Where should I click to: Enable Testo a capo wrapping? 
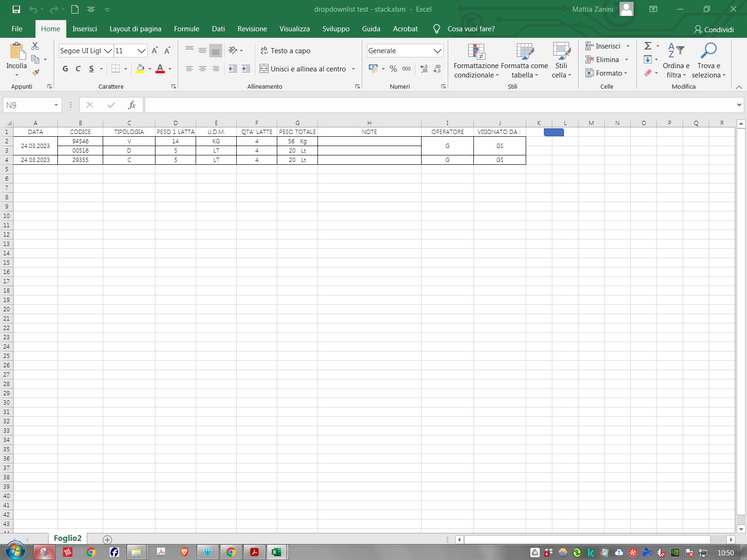click(x=286, y=50)
